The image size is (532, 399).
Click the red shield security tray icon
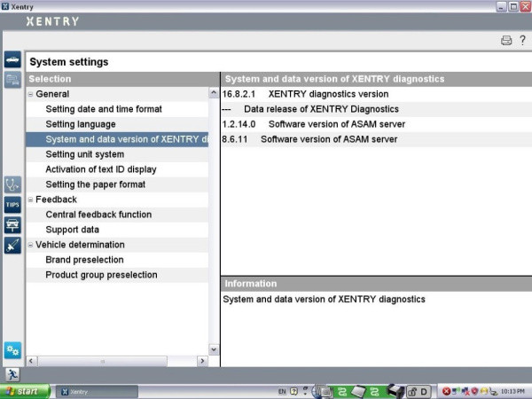click(474, 392)
